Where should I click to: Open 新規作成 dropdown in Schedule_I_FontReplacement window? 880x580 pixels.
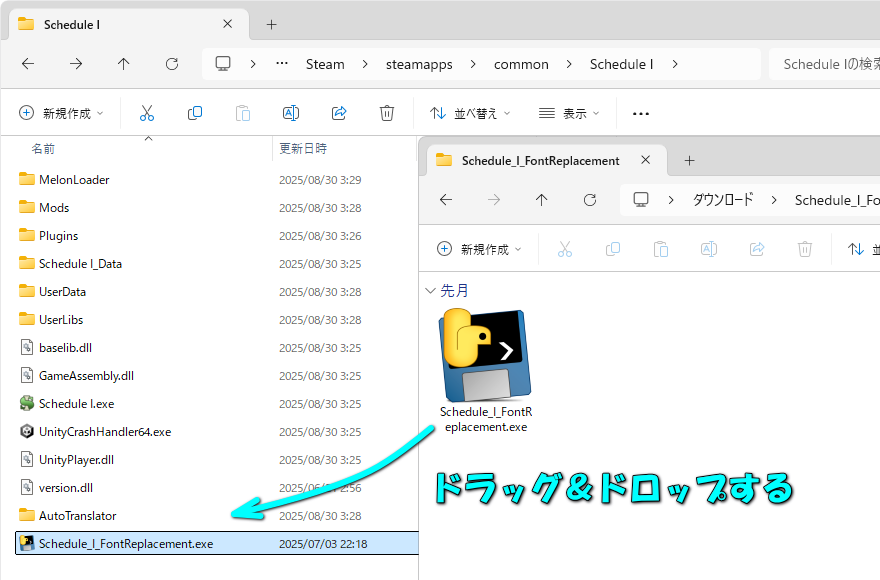[x=479, y=249]
